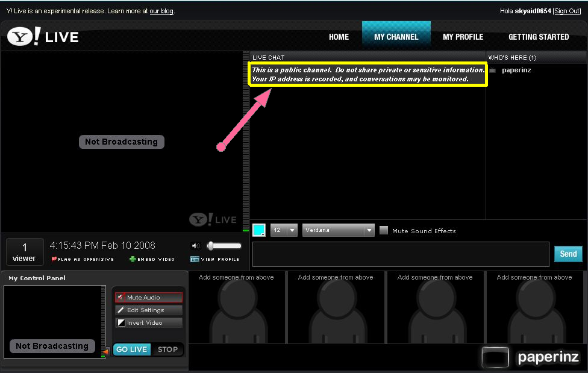Open Edit Settings
The image size is (588, 373).
click(x=148, y=310)
